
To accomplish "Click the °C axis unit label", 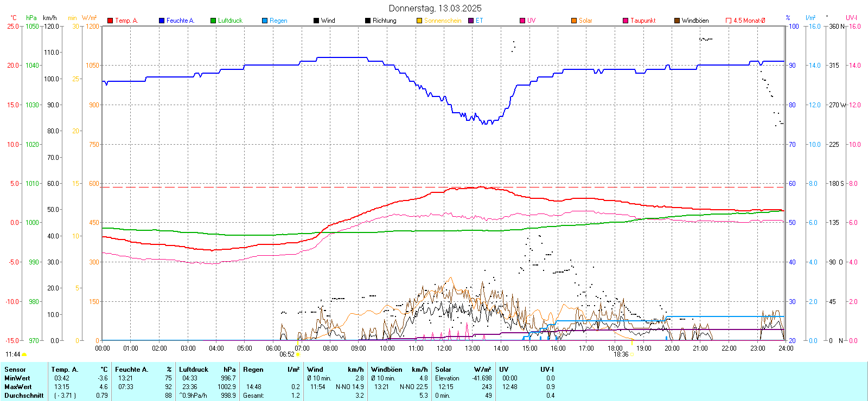I will coord(14,18).
